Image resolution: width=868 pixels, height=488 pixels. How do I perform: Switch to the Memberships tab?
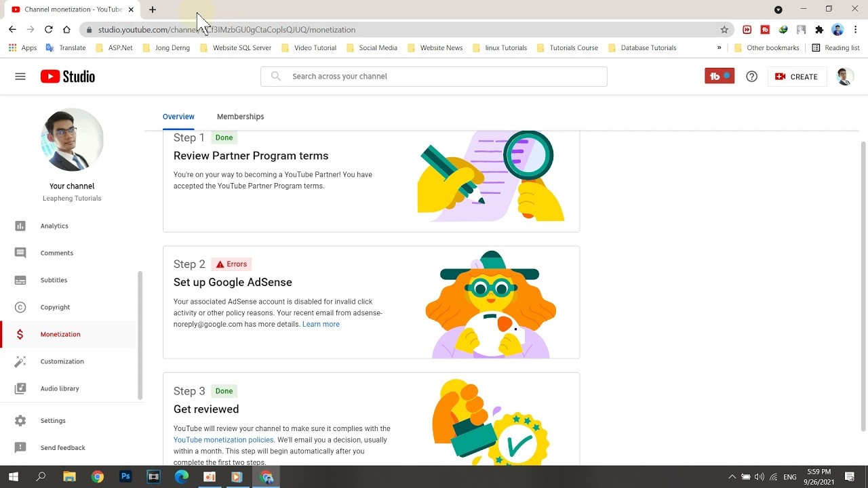(240, 117)
